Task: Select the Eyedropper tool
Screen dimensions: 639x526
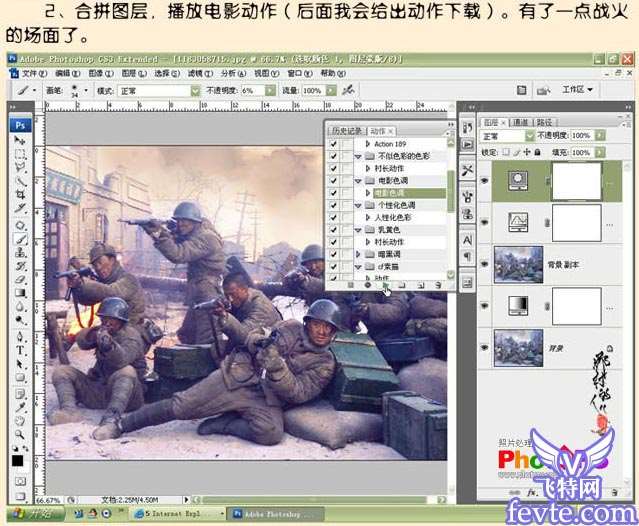Action: tap(20, 407)
